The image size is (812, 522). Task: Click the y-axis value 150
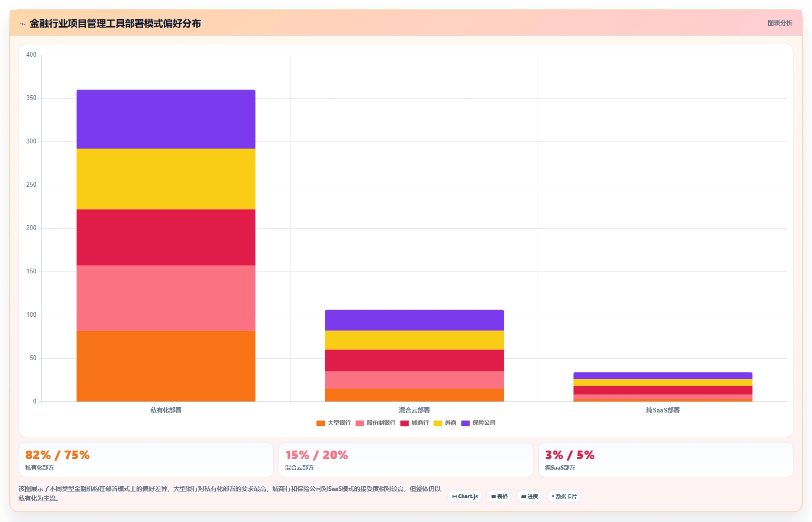pyautogui.click(x=31, y=271)
